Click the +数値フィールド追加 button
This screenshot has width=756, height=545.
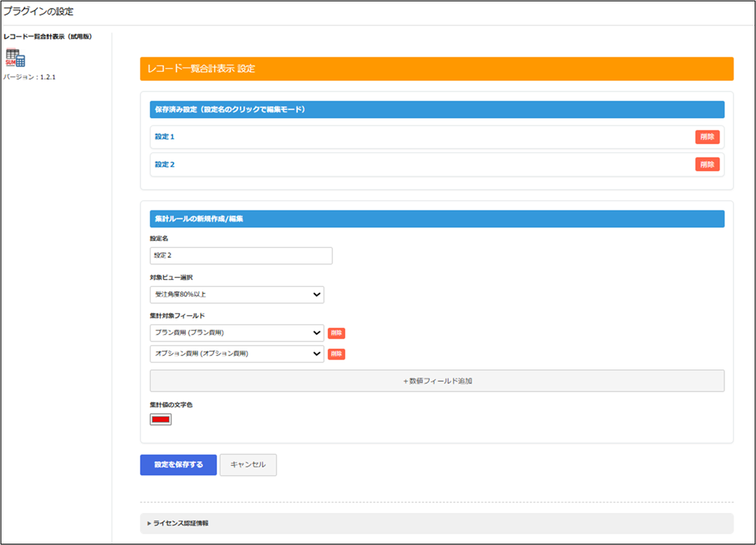[437, 381]
